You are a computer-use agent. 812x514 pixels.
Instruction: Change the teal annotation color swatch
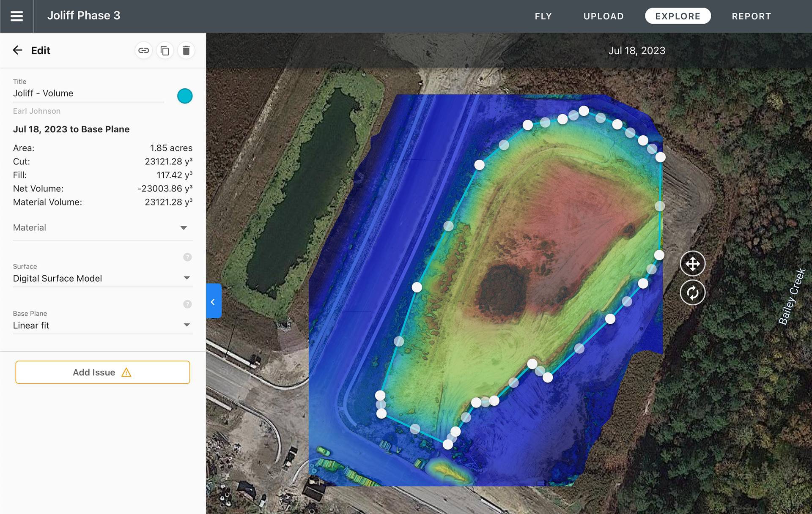click(185, 96)
